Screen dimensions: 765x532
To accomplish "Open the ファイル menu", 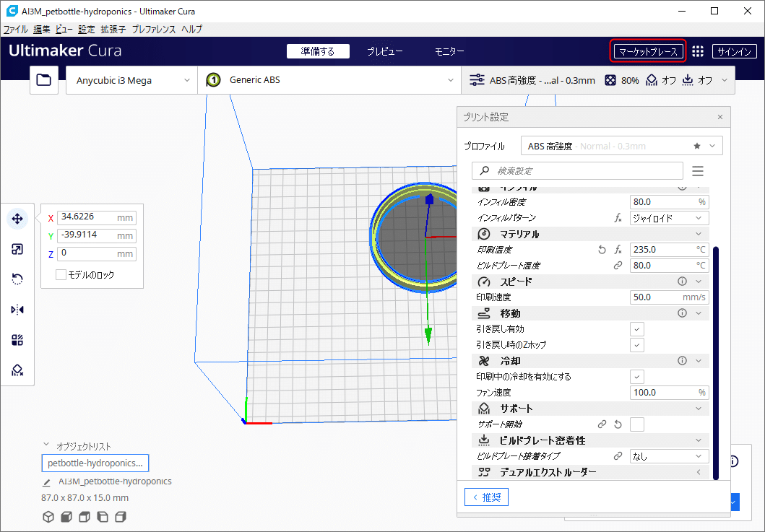I will [16, 30].
